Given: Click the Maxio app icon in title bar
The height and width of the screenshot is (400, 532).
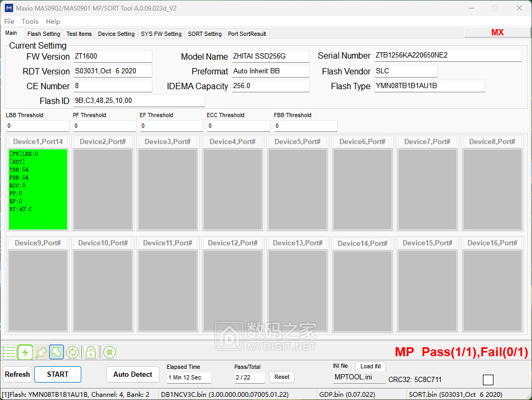Looking at the screenshot, I should point(9,8).
